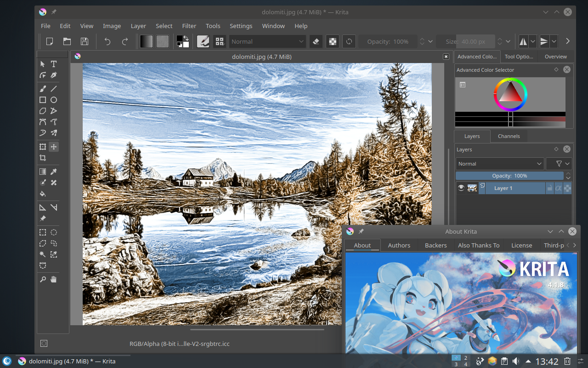Choose the Color Picker eyedropper tool
Screen dimensions: 588x368
tap(54, 172)
